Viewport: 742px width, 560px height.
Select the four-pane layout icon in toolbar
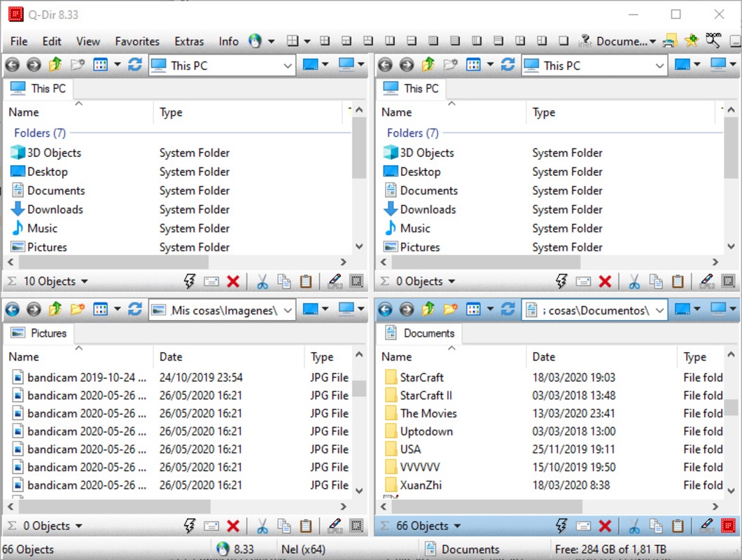(x=293, y=41)
